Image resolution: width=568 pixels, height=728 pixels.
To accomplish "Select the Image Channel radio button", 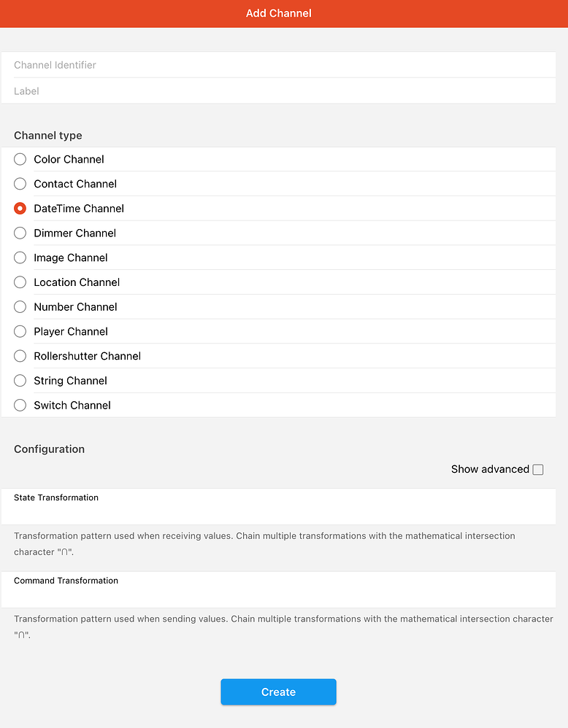I will click(20, 257).
